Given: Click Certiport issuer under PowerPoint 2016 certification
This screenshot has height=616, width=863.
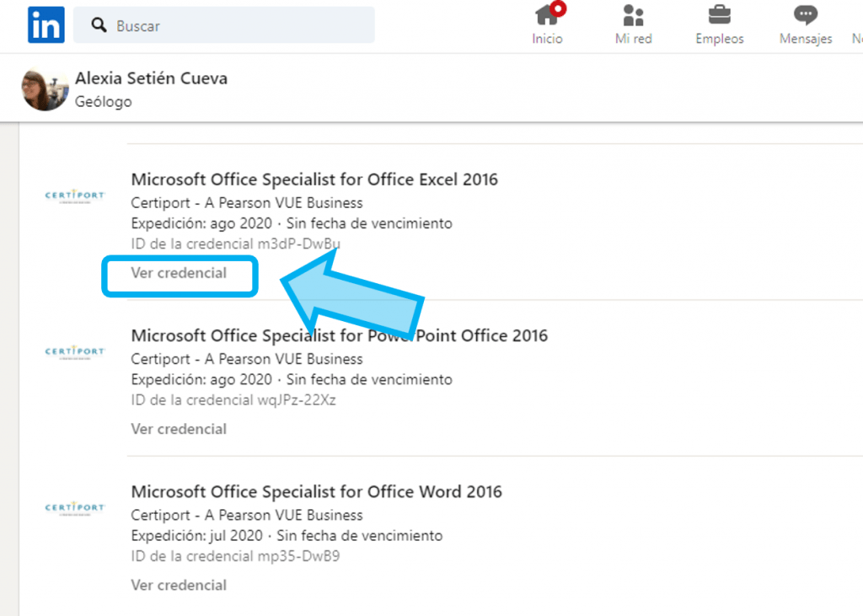Looking at the screenshot, I should tap(247, 359).
